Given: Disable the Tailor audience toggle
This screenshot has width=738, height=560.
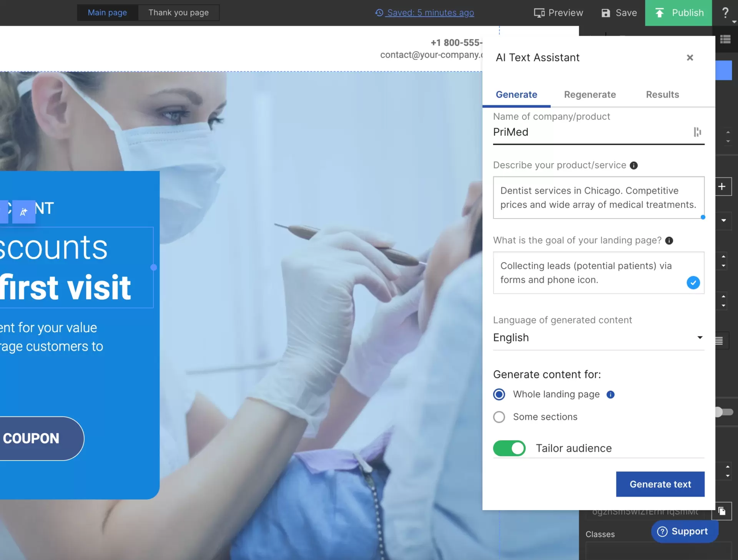Looking at the screenshot, I should (509, 448).
